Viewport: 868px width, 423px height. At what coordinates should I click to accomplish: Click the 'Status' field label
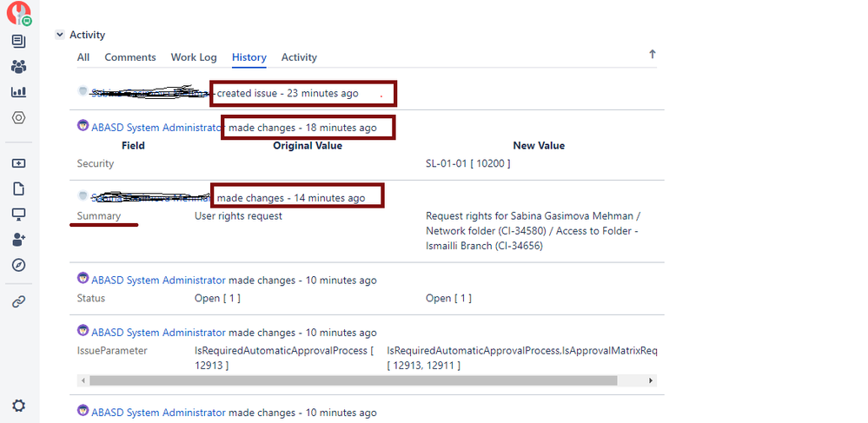point(90,298)
